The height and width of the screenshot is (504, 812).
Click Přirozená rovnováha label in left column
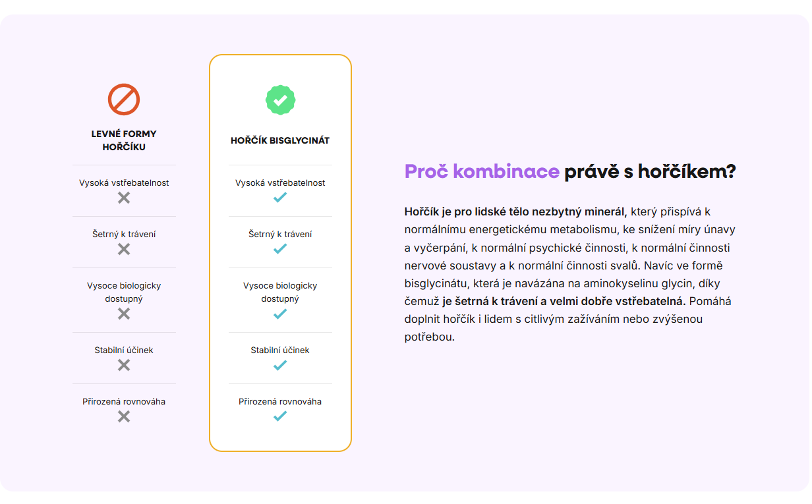[124, 401]
